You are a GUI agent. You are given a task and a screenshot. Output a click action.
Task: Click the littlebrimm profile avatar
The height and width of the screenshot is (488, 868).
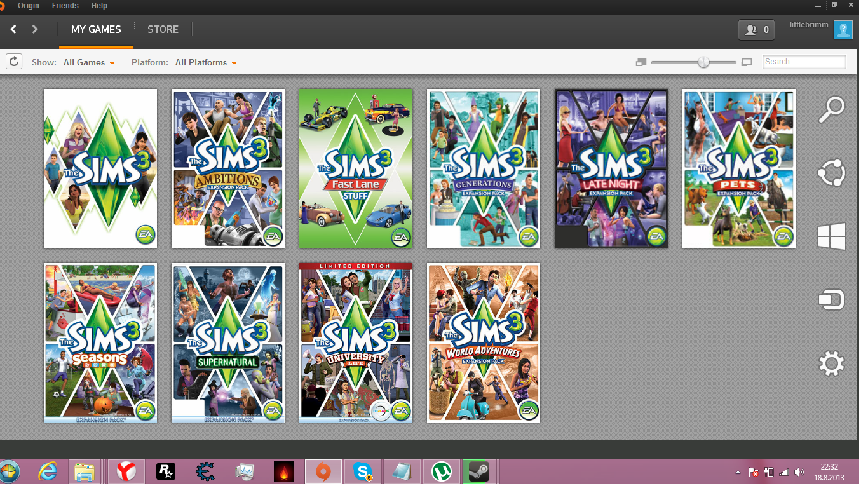click(843, 29)
